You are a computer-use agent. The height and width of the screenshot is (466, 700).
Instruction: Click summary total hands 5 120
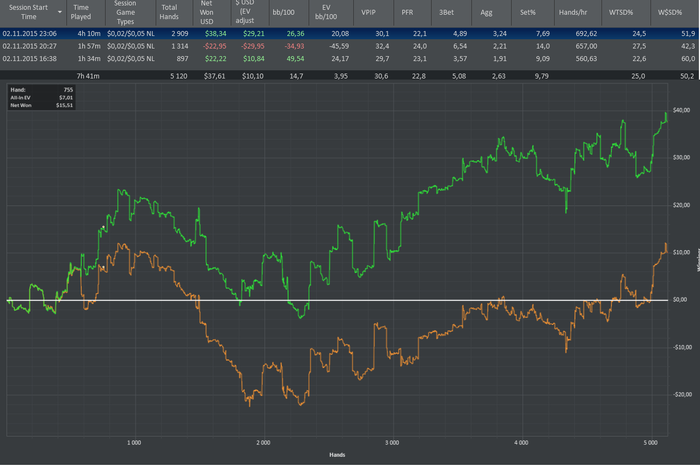point(179,76)
